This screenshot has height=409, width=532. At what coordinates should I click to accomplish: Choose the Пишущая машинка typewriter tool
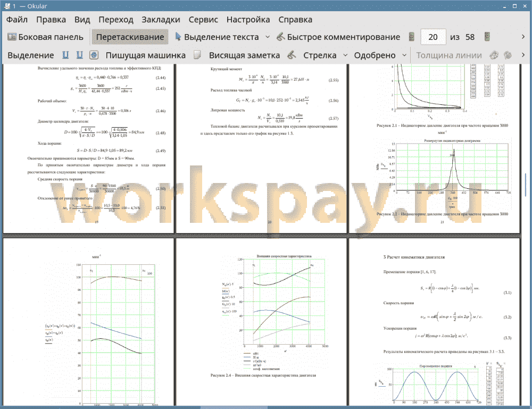[x=146, y=55]
